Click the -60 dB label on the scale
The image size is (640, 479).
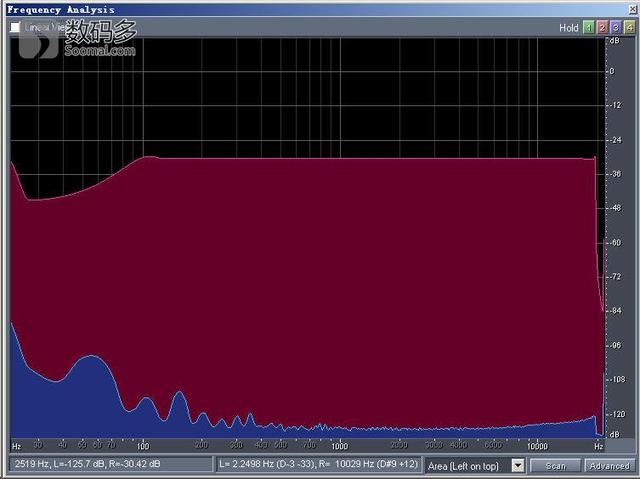pos(610,243)
